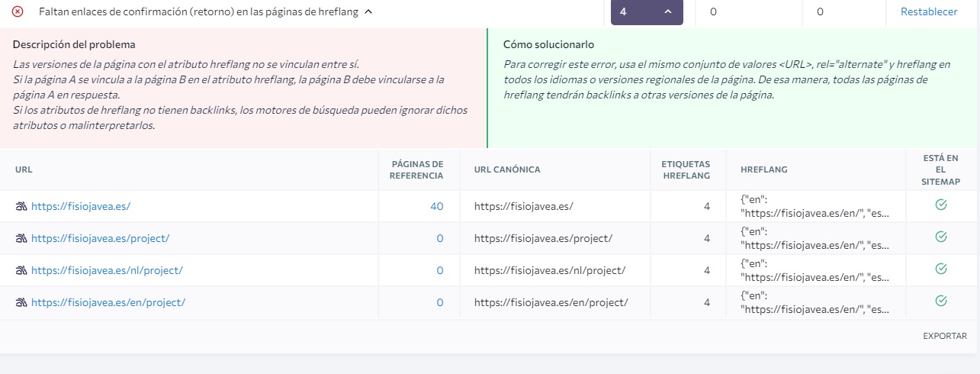
Task: Click binoculars icon next to fisiojavea.es/ URL
Action: (x=21, y=206)
